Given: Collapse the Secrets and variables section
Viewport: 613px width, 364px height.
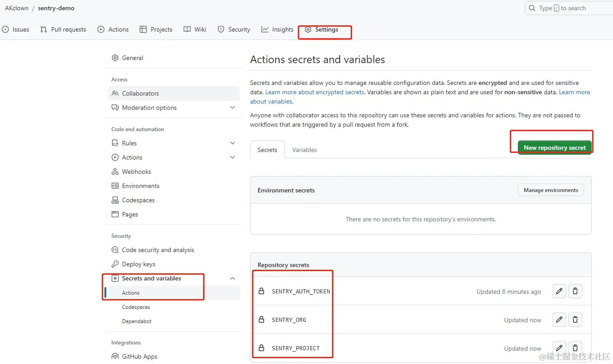Looking at the screenshot, I should 232,278.
